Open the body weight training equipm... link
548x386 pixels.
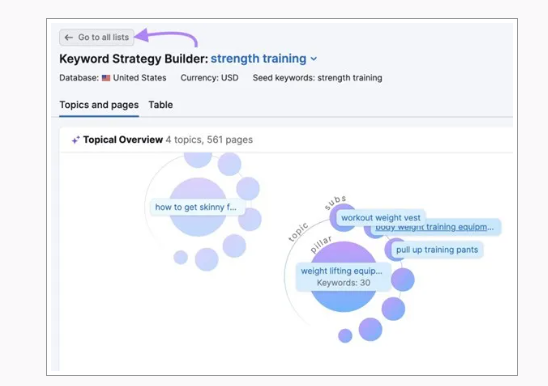pos(434,227)
